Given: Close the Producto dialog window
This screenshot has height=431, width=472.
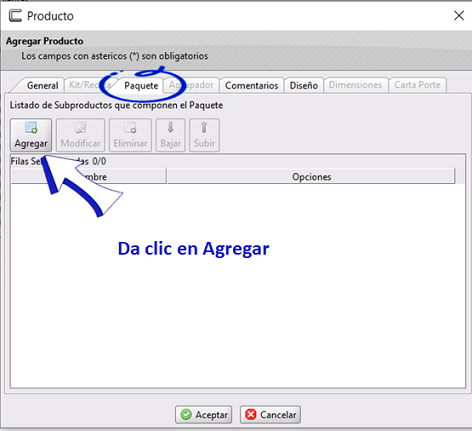Looking at the screenshot, I should pos(459,15).
